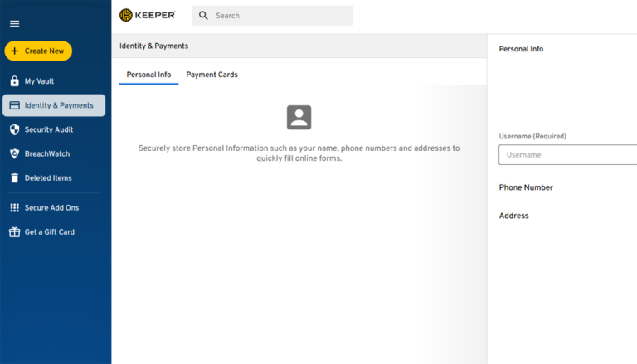Click the Keeper logo
The image size is (637, 364).
point(149,15)
